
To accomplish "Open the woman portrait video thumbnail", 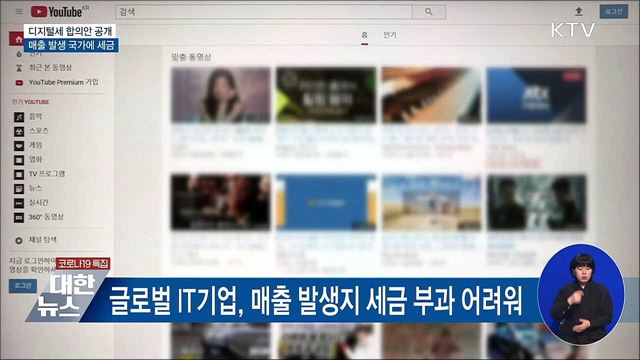I will (221, 95).
